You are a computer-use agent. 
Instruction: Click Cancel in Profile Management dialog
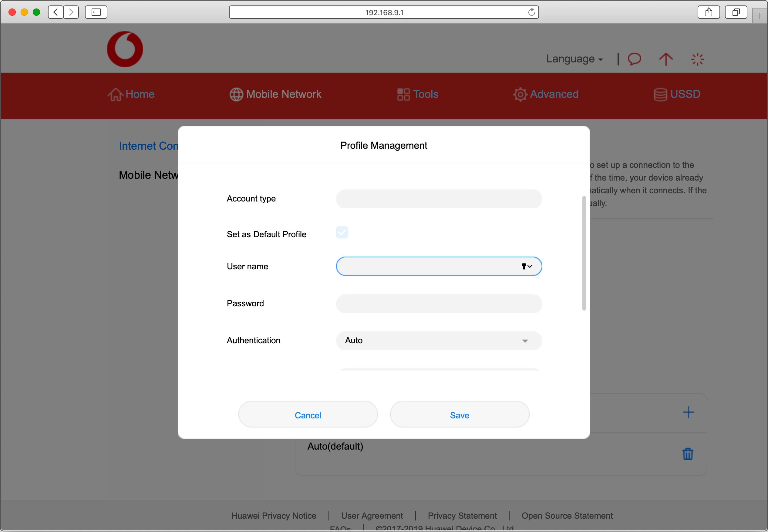[308, 415]
